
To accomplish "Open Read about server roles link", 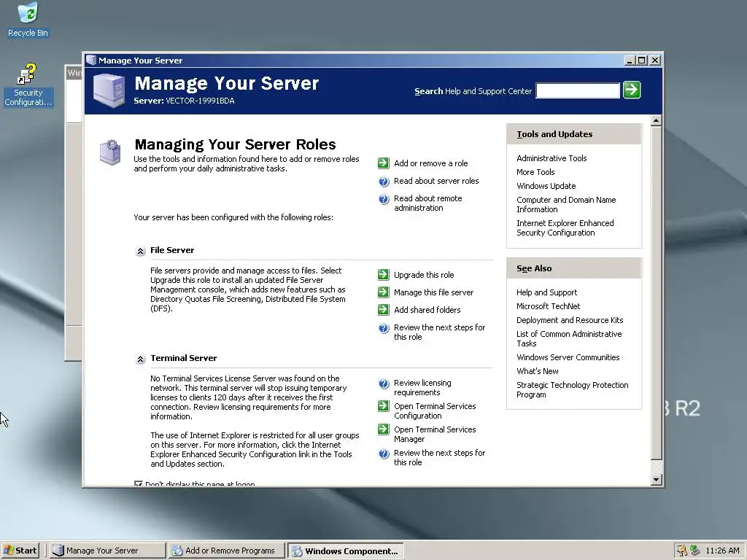I will point(436,181).
